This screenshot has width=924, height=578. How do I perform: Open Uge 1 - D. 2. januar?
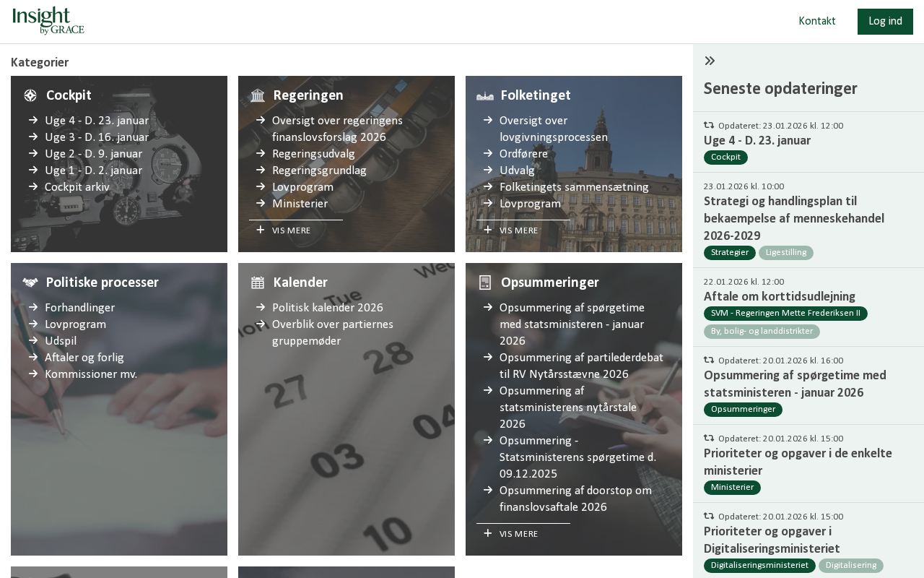94,171
